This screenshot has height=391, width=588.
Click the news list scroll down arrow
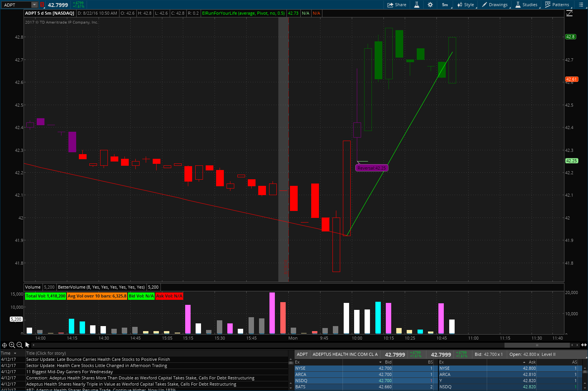[291, 388]
